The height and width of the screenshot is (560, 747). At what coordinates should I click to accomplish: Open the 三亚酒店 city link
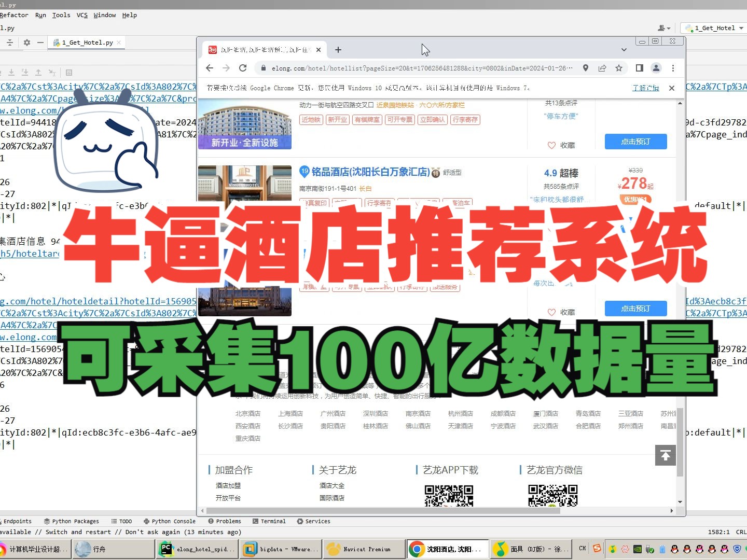631,413
